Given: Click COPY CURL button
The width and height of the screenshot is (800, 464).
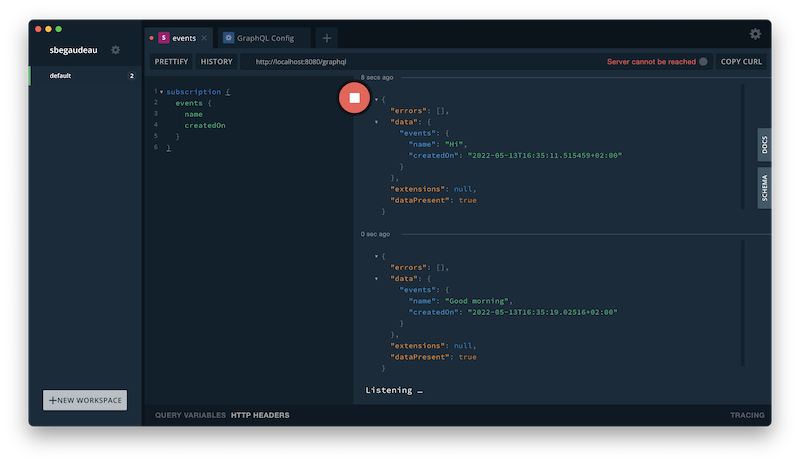Looking at the screenshot, I should click(741, 62).
